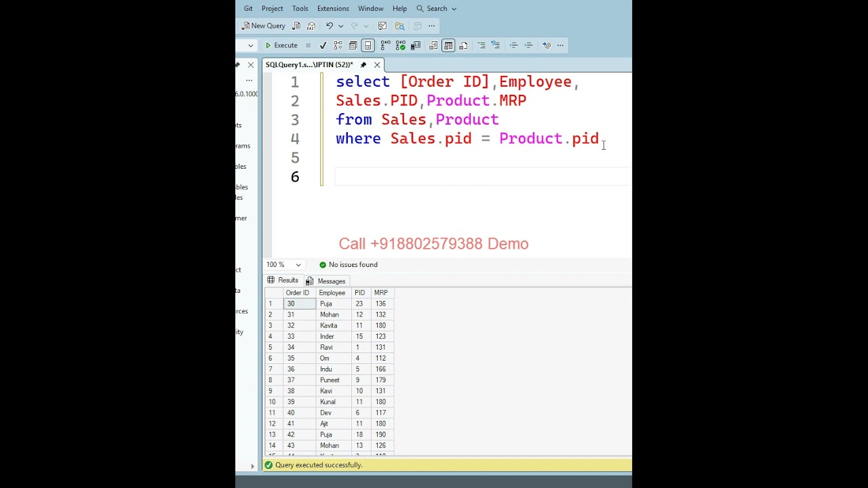This screenshot has height=488, width=868.
Task: Switch output to Results to Grid
Action: point(448,45)
